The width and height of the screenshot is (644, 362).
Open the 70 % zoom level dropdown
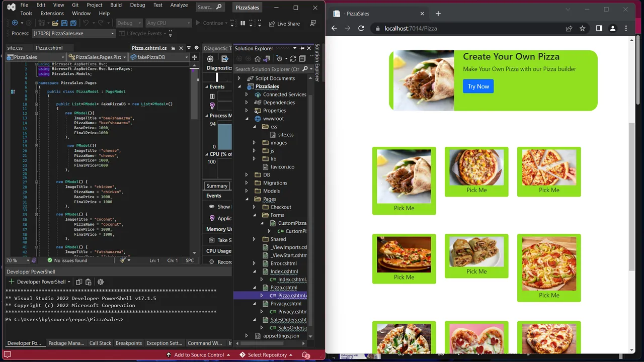pyautogui.click(x=16, y=260)
